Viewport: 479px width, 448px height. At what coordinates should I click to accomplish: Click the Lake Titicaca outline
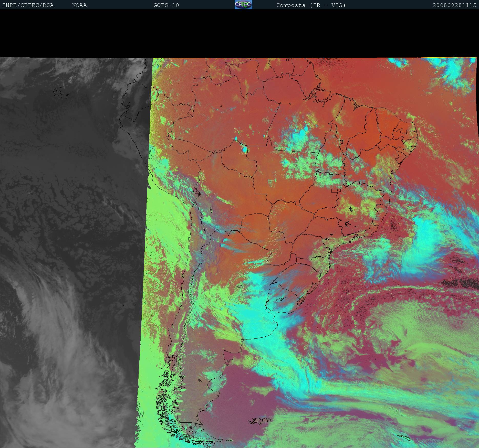point(196,191)
